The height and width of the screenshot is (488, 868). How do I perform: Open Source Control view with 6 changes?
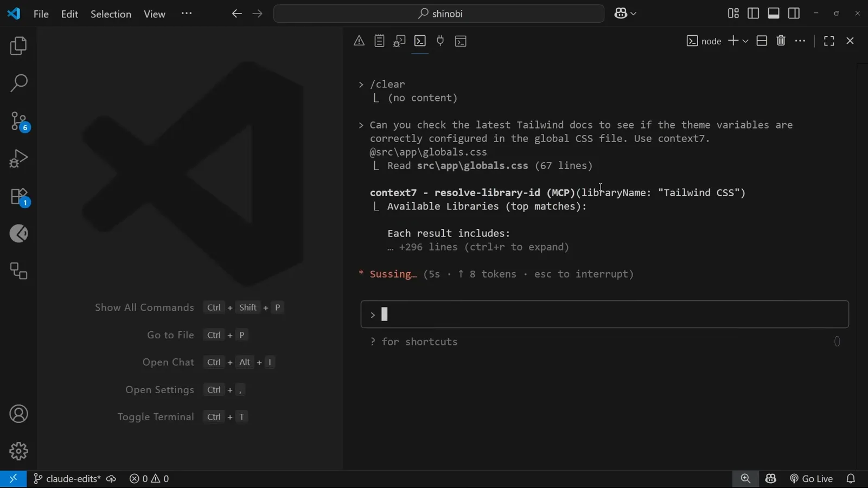coord(20,121)
